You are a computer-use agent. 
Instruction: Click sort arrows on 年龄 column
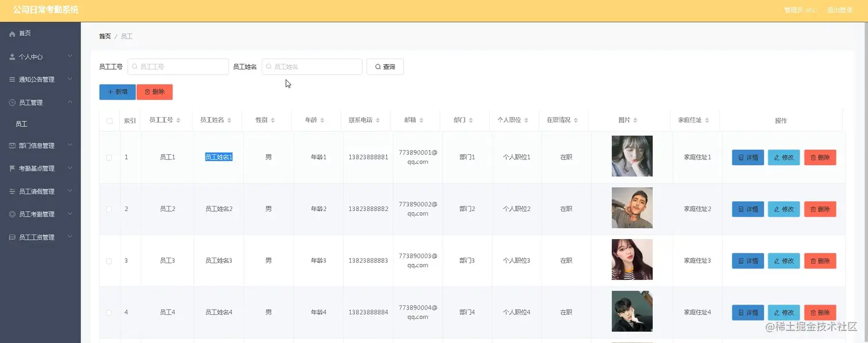click(323, 120)
